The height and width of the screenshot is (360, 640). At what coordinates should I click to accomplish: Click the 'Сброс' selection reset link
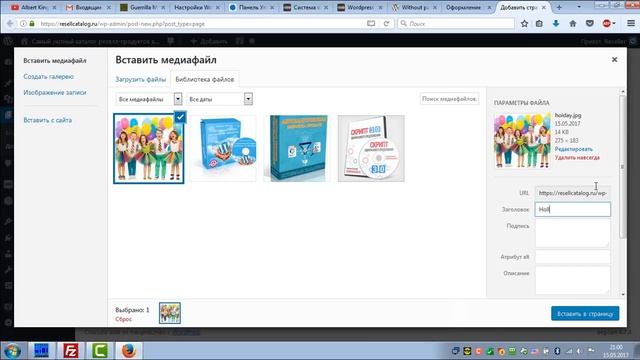pyautogui.click(x=123, y=319)
